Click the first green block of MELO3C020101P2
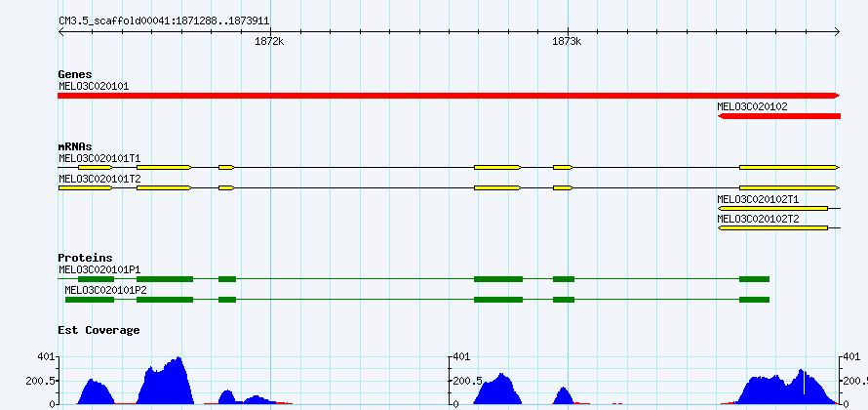Image resolution: width=868 pixels, height=410 pixels. tap(90, 300)
